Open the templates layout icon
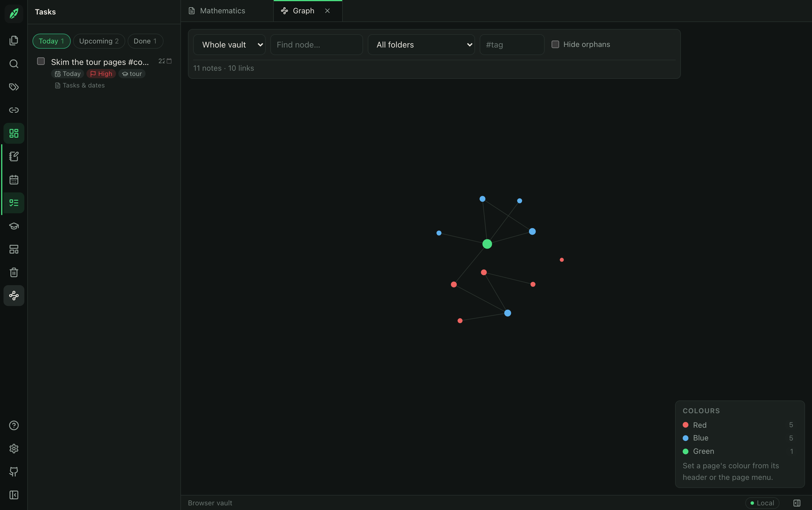812x510 pixels. [x=14, y=249]
